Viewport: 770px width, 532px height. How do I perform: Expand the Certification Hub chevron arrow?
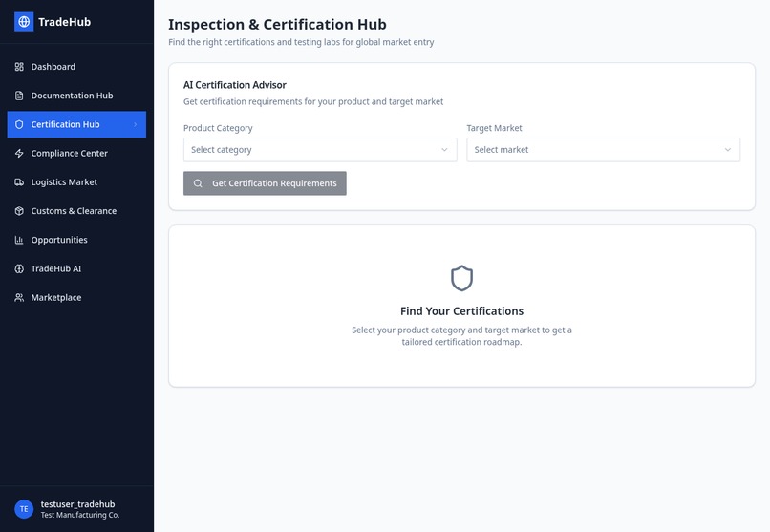135,125
